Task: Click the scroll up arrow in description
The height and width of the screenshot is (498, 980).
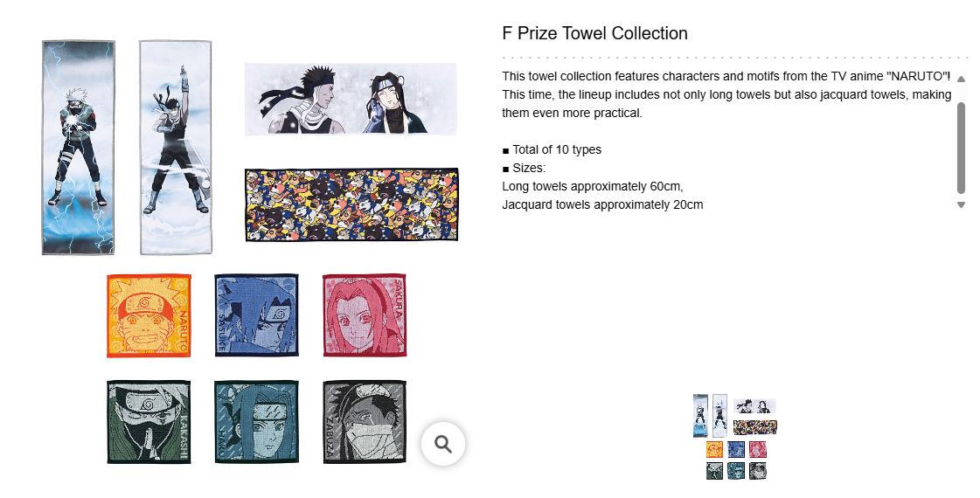Action: point(961,80)
